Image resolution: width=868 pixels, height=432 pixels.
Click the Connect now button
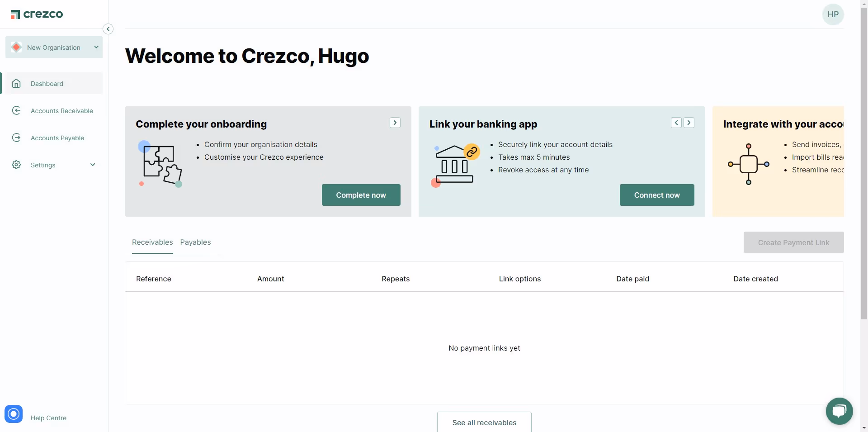click(657, 195)
